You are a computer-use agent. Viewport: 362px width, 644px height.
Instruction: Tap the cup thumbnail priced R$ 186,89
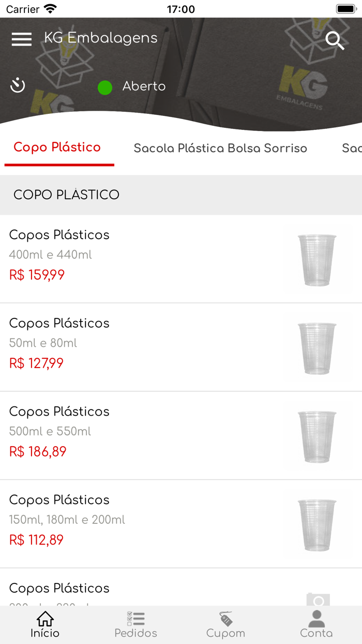[x=316, y=436]
